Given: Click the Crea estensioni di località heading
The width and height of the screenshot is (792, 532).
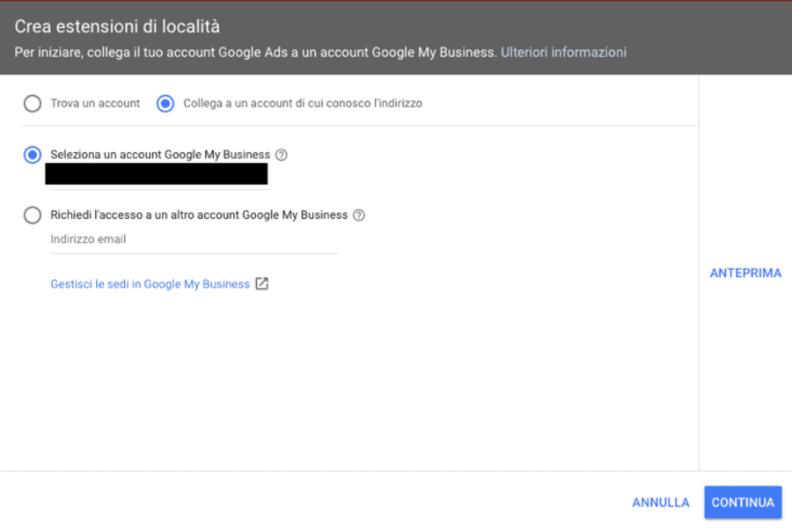Looking at the screenshot, I should (117, 26).
